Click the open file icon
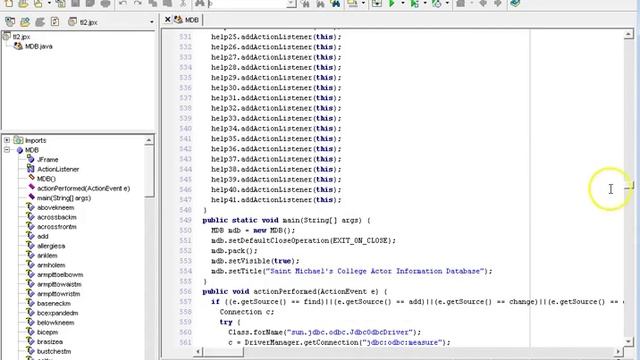Viewport: 640px width, 360px height. click(x=23, y=4)
